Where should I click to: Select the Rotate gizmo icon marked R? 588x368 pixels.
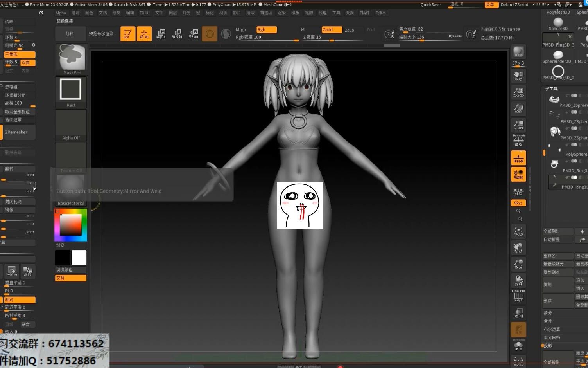point(193,34)
